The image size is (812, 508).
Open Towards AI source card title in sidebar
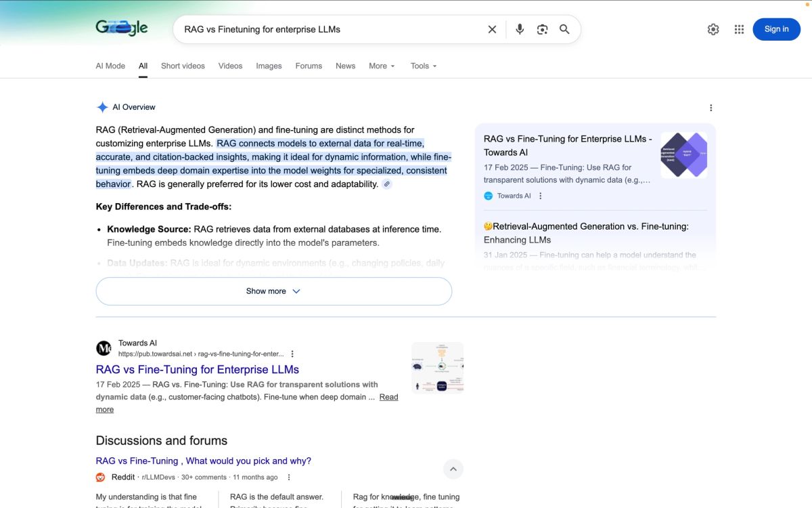coord(568,146)
